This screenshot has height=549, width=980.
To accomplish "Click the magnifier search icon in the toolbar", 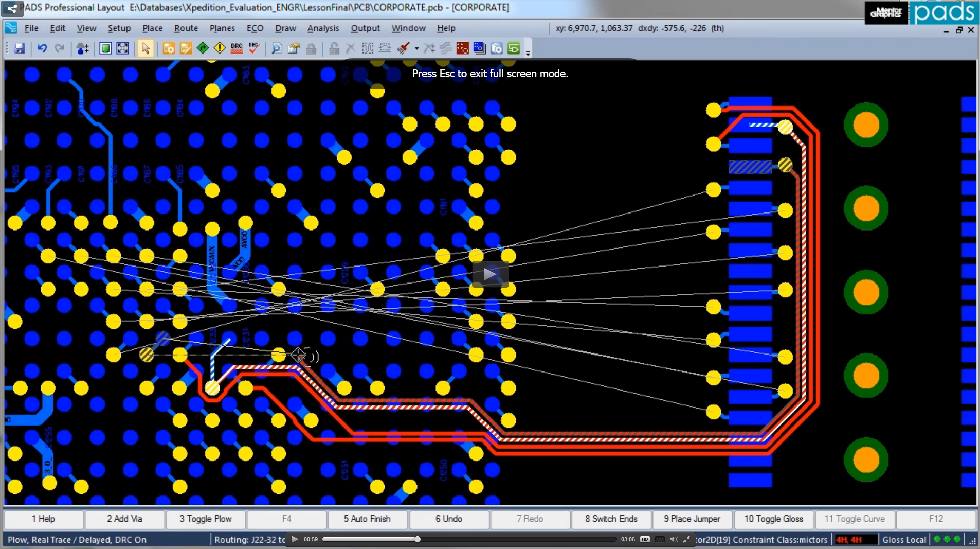I will [277, 48].
